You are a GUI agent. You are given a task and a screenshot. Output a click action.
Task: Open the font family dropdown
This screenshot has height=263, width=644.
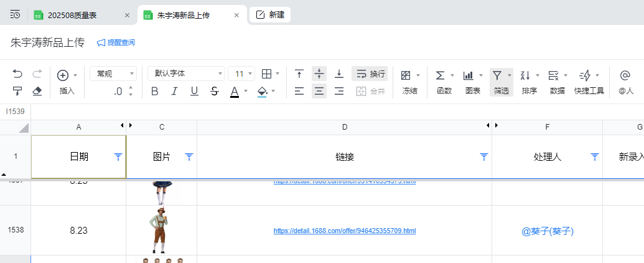point(186,74)
